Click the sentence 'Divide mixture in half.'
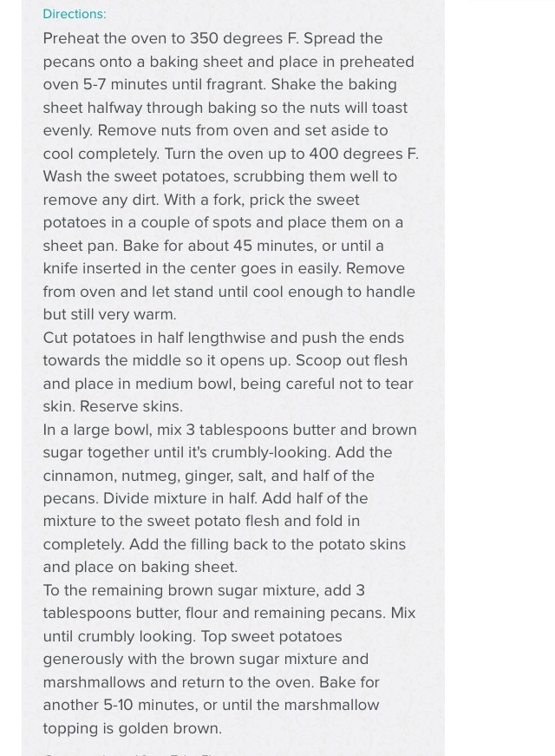Screen dimensions: 555x756 coord(180,498)
